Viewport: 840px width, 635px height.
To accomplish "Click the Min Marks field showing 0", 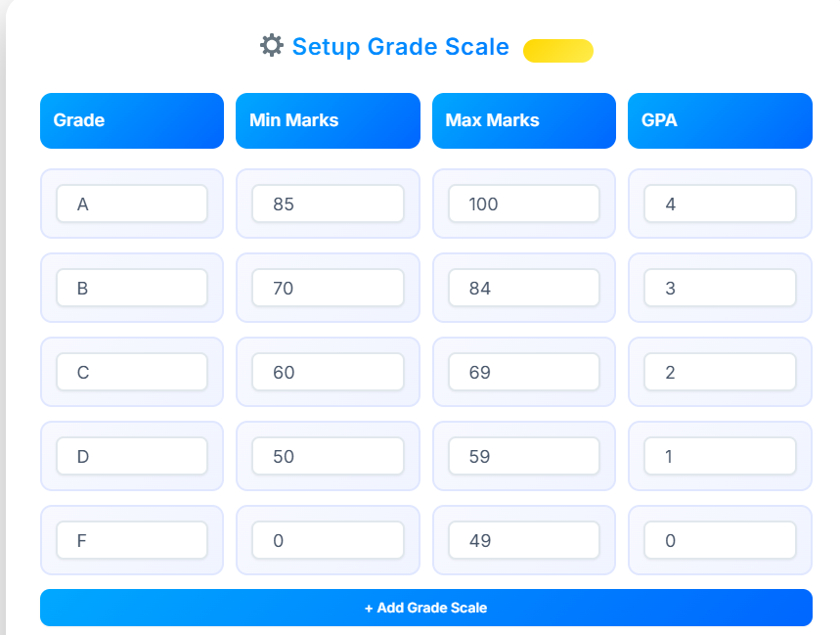I will point(327,540).
